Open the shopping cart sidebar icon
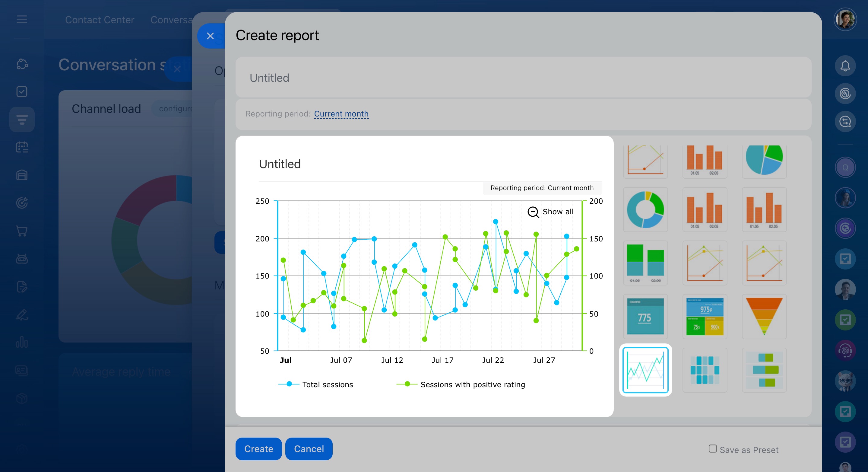The width and height of the screenshot is (868, 472). (x=22, y=231)
